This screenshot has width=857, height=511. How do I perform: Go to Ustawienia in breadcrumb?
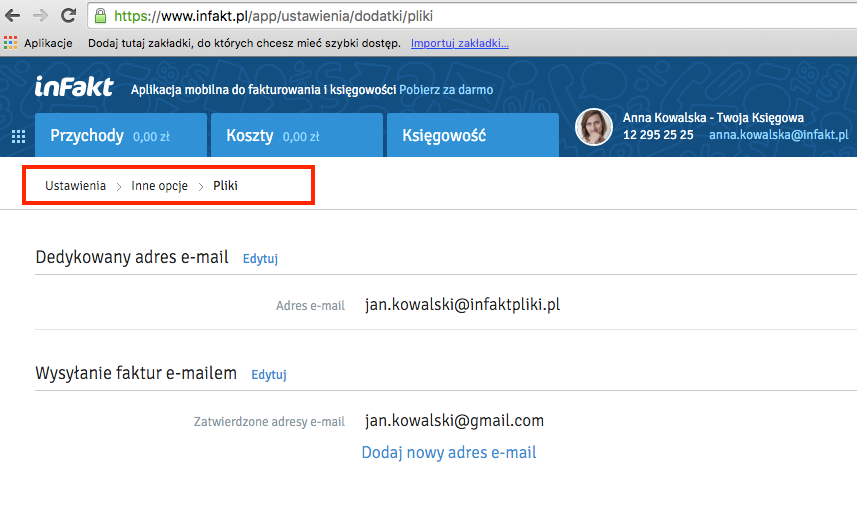75,186
